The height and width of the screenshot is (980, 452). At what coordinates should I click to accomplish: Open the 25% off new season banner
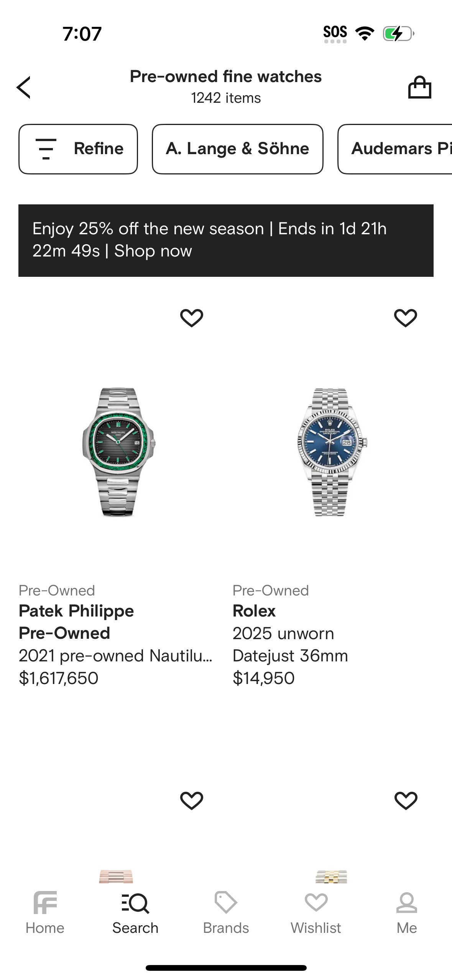226,240
